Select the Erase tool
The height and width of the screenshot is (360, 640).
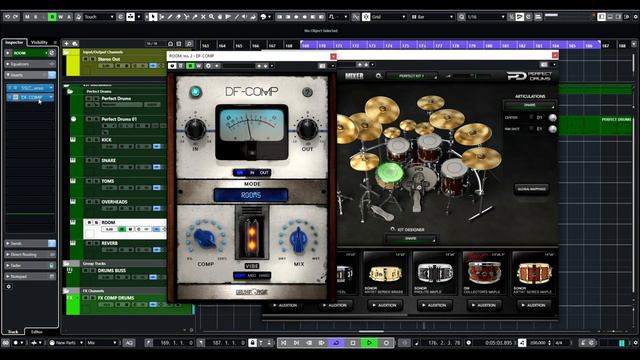pos(178,17)
